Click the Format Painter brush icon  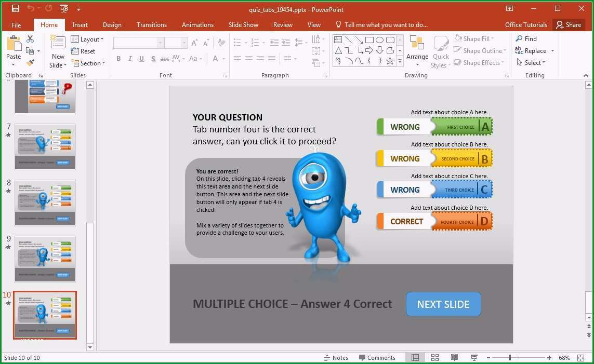(30, 63)
